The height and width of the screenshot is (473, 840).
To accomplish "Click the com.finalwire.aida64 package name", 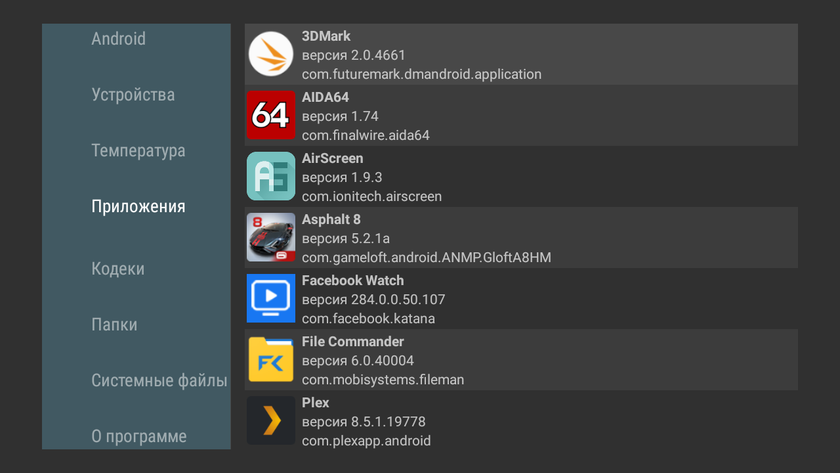I will tap(365, 135).
